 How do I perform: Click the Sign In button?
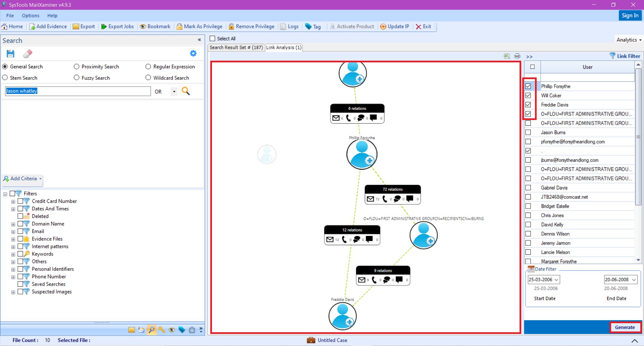point(630,15)
